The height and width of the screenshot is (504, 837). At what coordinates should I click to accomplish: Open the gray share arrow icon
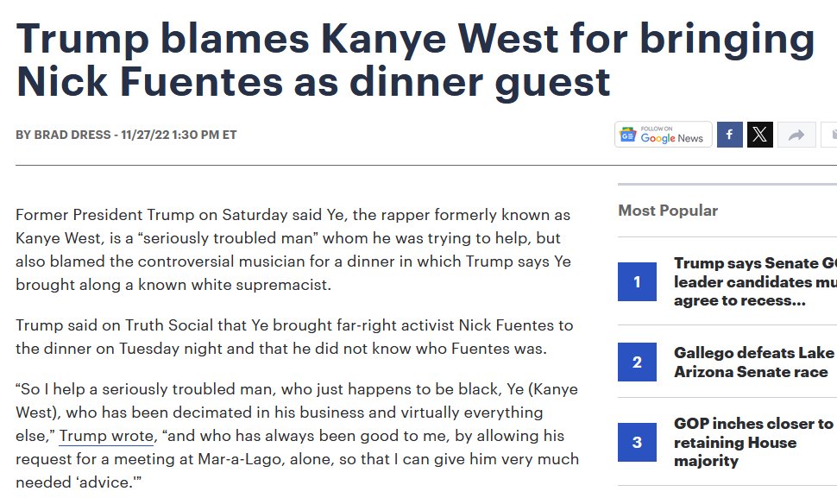click(x=796, y=135)
